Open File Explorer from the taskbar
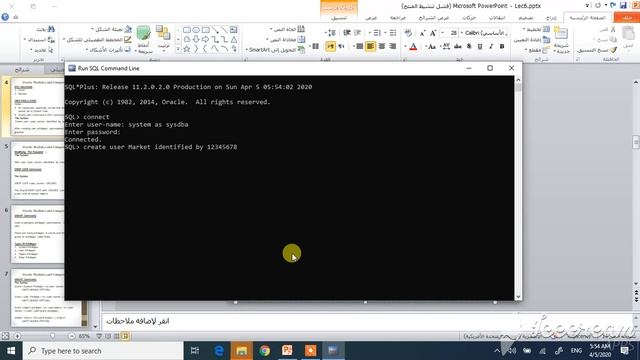 pos(242,351)
